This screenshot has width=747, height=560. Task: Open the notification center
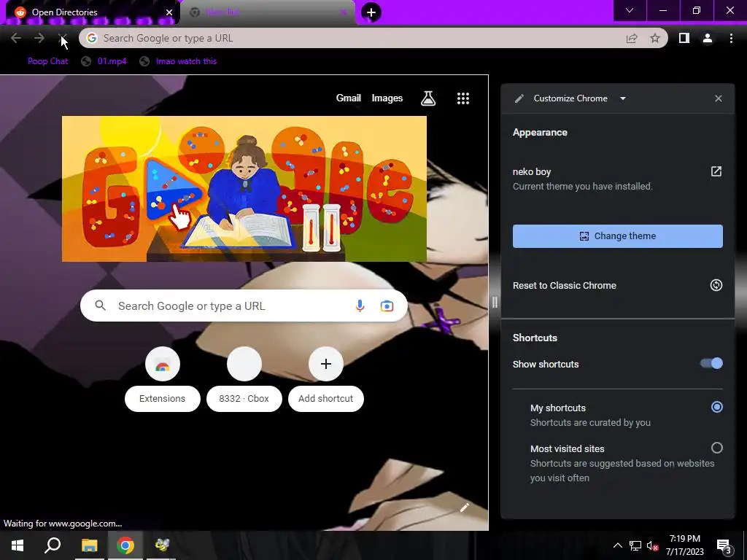point(724,546)
